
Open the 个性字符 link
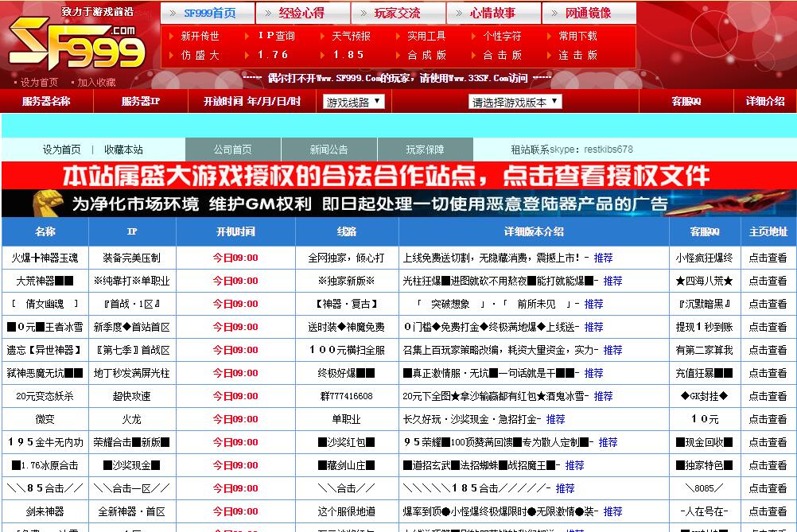pos(502,36)
